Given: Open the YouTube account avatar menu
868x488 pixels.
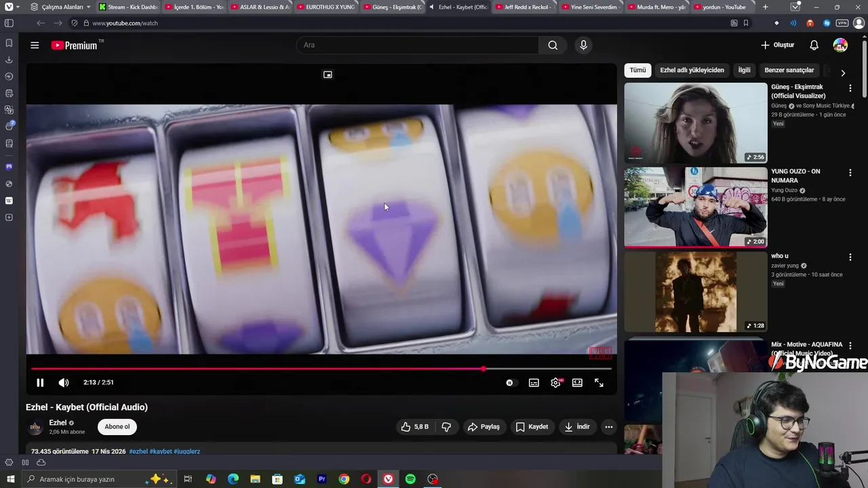Looking at the screenshot, I should tap(840, 45).
